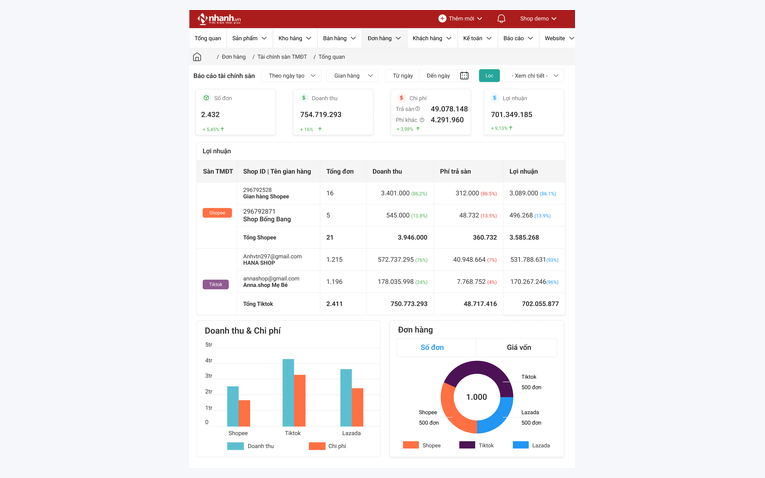The width and height of the screenshot is (765, 478).
Task: Open the Kế toán menu
Action: pyautogui.click(x=477, y=38)
